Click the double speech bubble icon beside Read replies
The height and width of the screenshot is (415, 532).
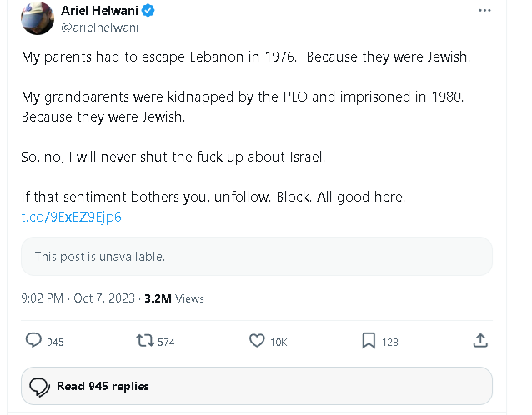39,387
